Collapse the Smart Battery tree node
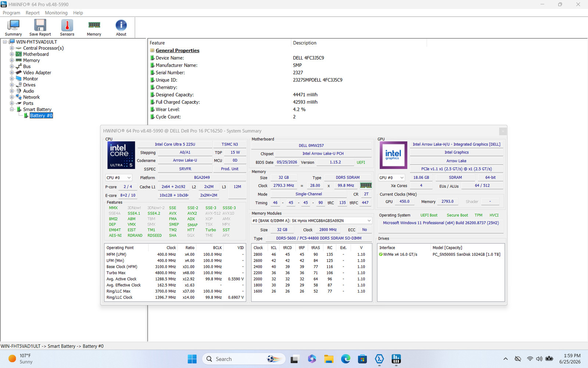The image size is (588, 368). click(12, 109)
